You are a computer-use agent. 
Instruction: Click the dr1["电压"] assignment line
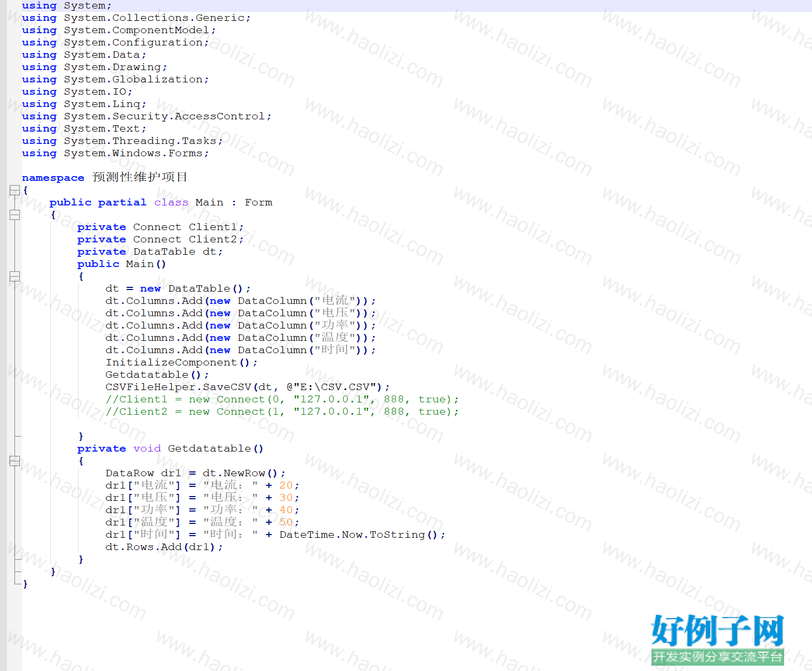pyautogui.click(x=202, y=498)
